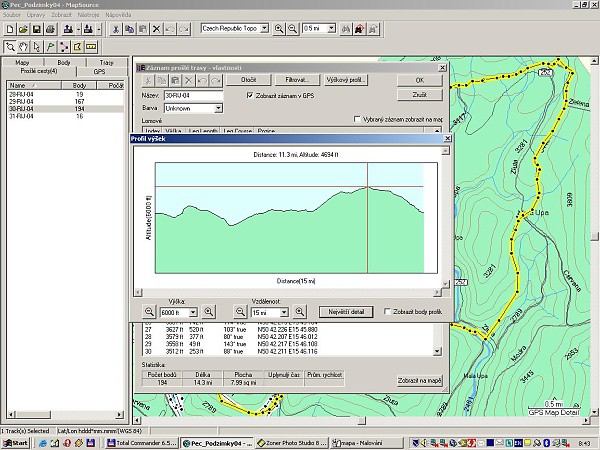Click the Zobrazit na mapě button
Image resolution: width=600 pixels, height=450 pixels.
click(419, 381)
